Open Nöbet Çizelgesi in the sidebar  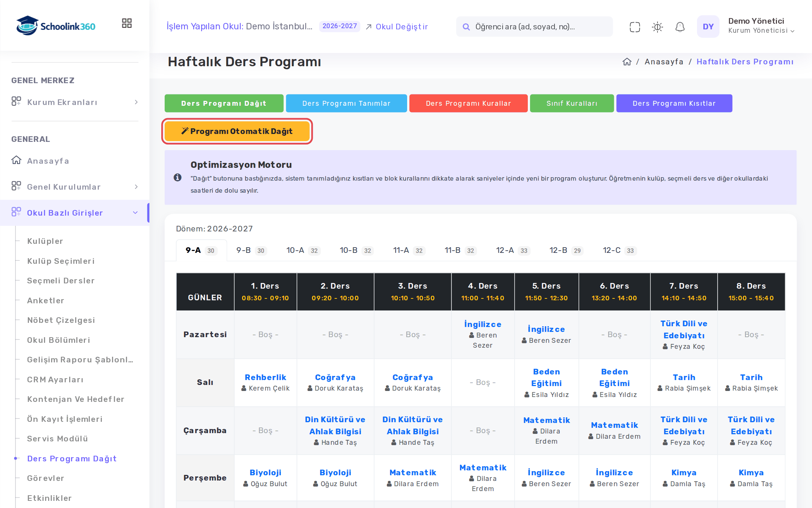[x=61, y=320]
